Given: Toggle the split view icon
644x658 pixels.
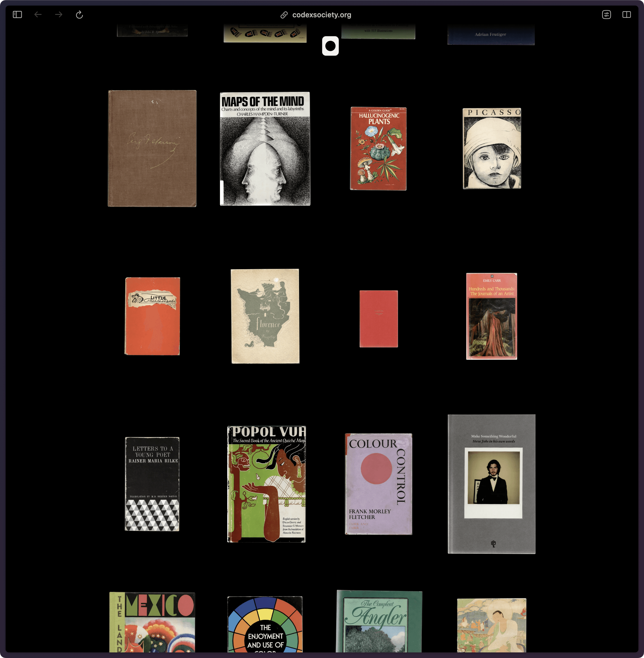Looking at the screenshot, I should pyautogui.click(x=626, y=15).
